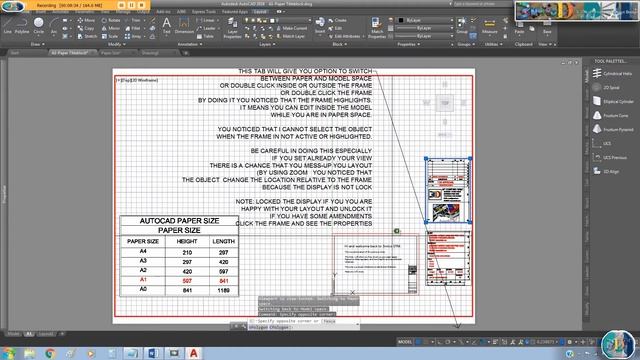
Task: Open the Add-ins ribbon tab
Action: 163,12
